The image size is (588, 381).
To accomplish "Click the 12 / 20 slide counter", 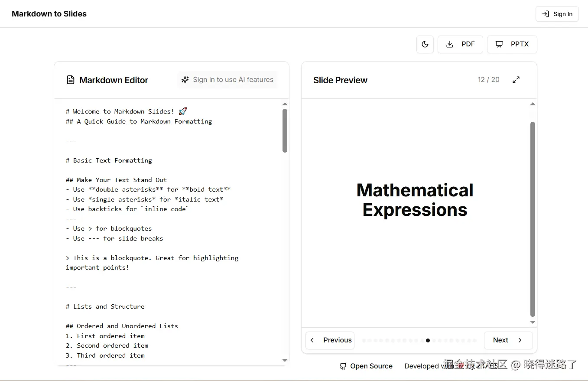I will 488,80.
